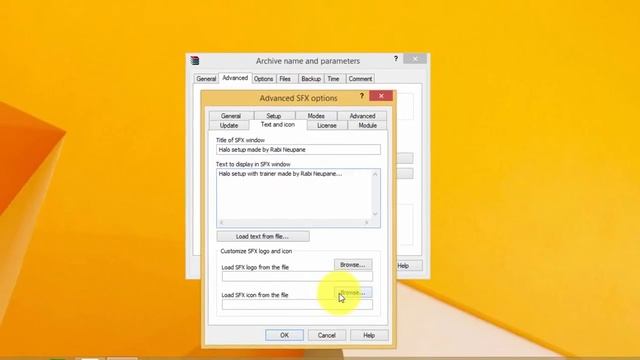Screen dimensions: 640x360
Task: Click the Title of SFX window field
Action: click(298, 150)
